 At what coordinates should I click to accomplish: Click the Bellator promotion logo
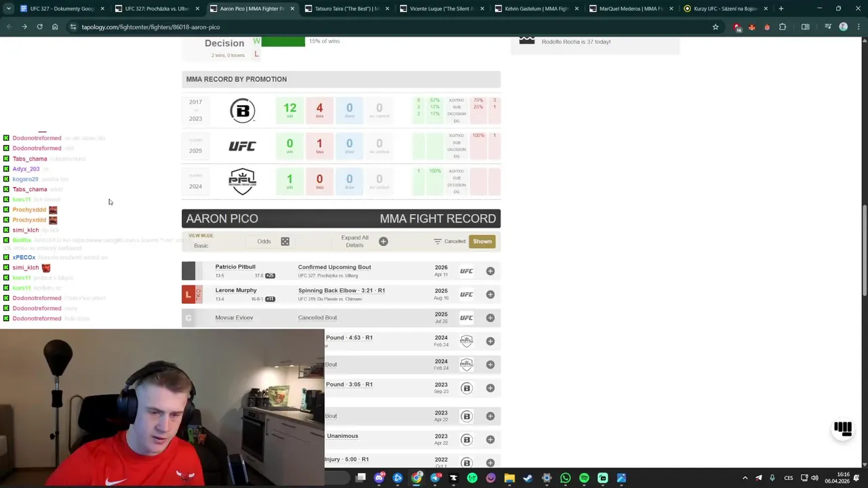(242, 110)
